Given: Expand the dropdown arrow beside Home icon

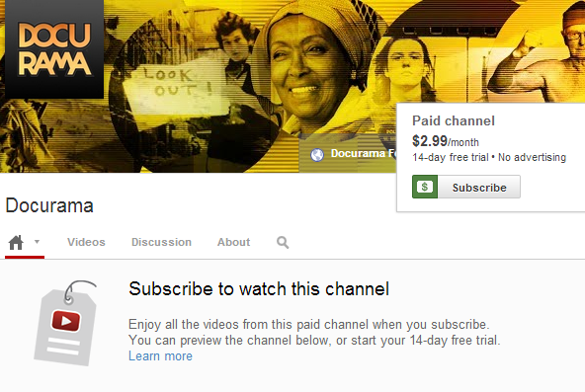Looking at the screenshot, I should click(x=37, y=242).
